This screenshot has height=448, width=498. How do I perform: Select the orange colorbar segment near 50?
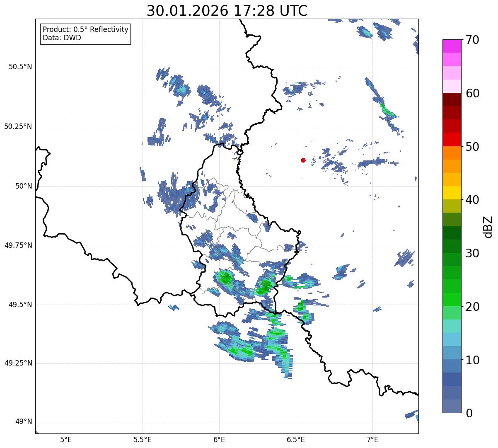tap(452, 153)
